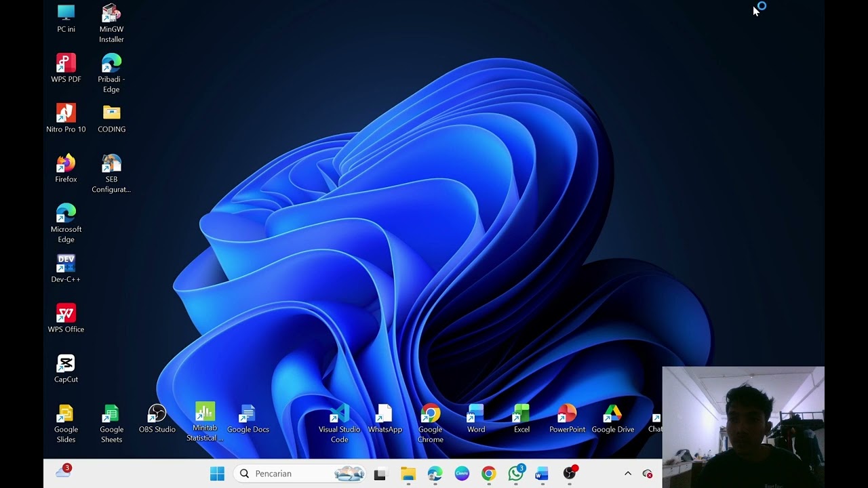Open SEB Configuration shortcut
The width and height of the screenshot is (868, 488).
click(111, 174)
